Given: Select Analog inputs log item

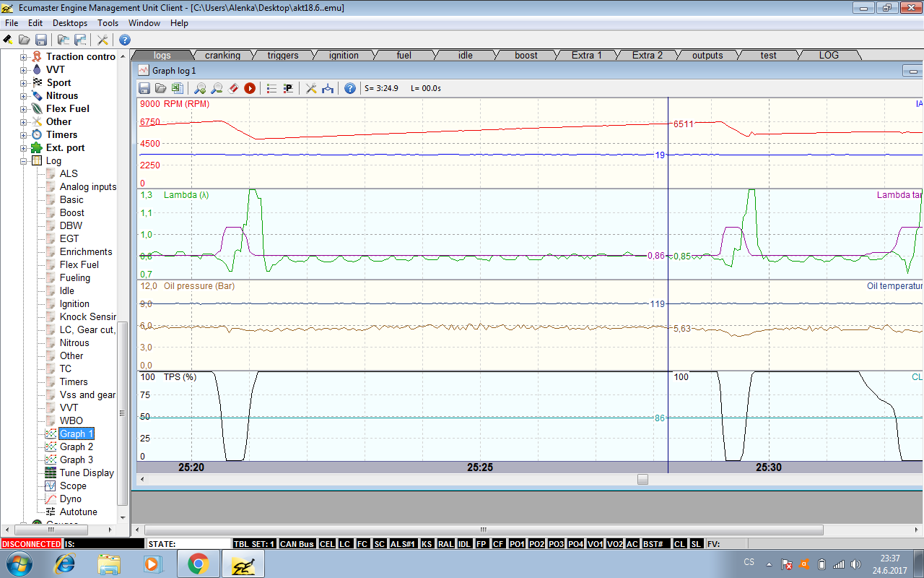Looking at the screenshot, I should point(87,186).
